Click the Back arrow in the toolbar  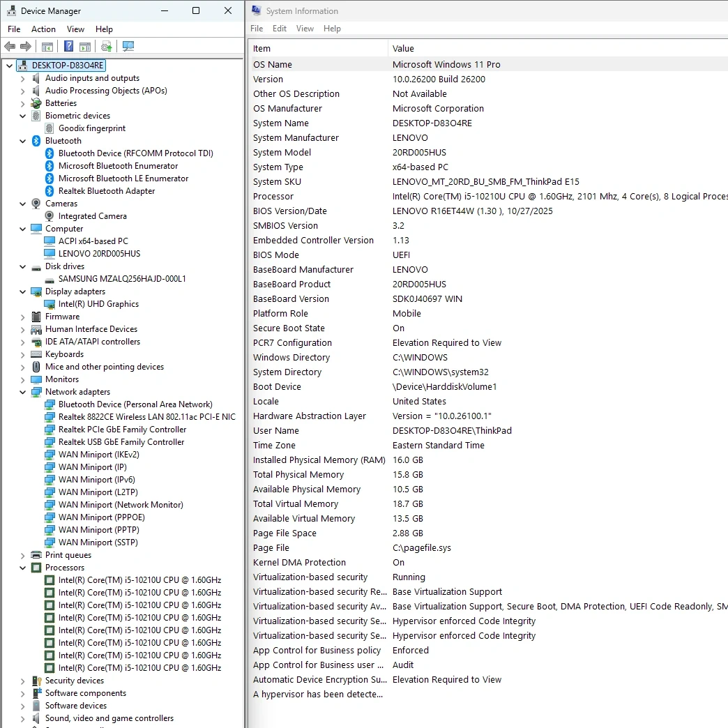click(10, 47)
